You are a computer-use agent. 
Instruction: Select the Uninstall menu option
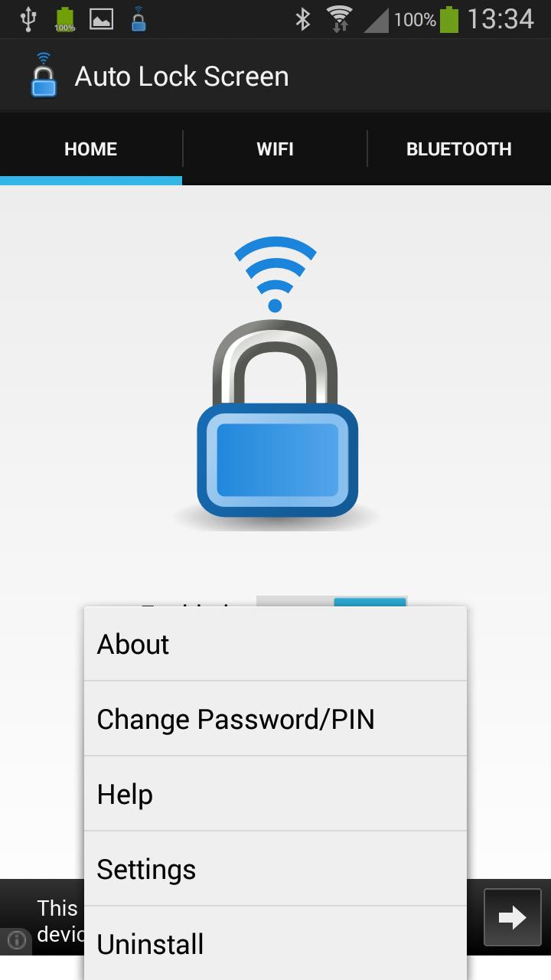(x=275, y=943)
